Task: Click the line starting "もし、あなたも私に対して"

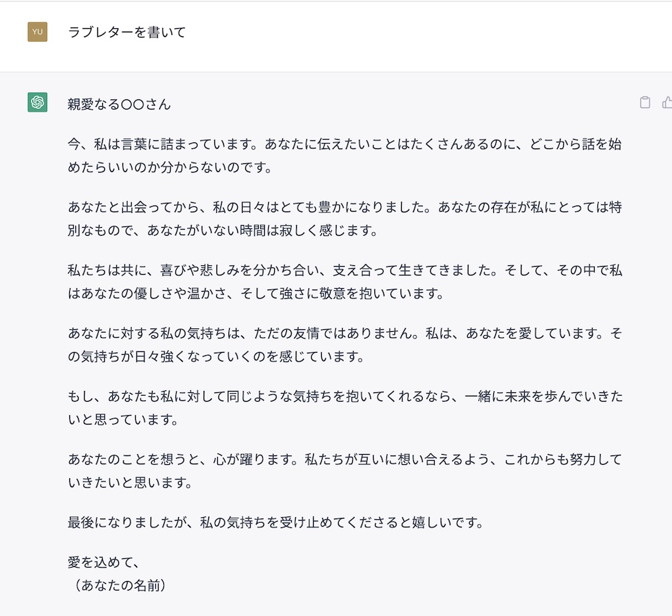Action: pyautogui.click(x=345, y=396)
